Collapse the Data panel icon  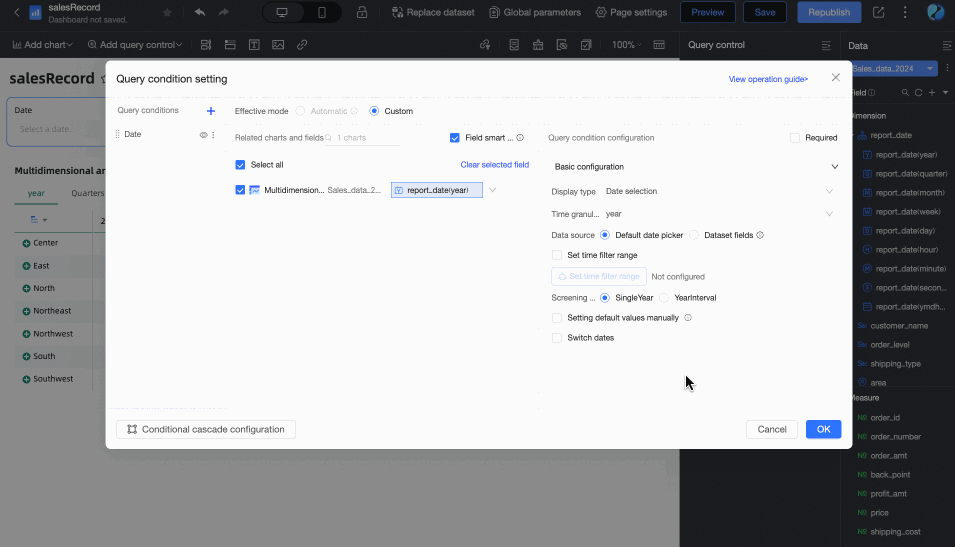tap(946, 46)
